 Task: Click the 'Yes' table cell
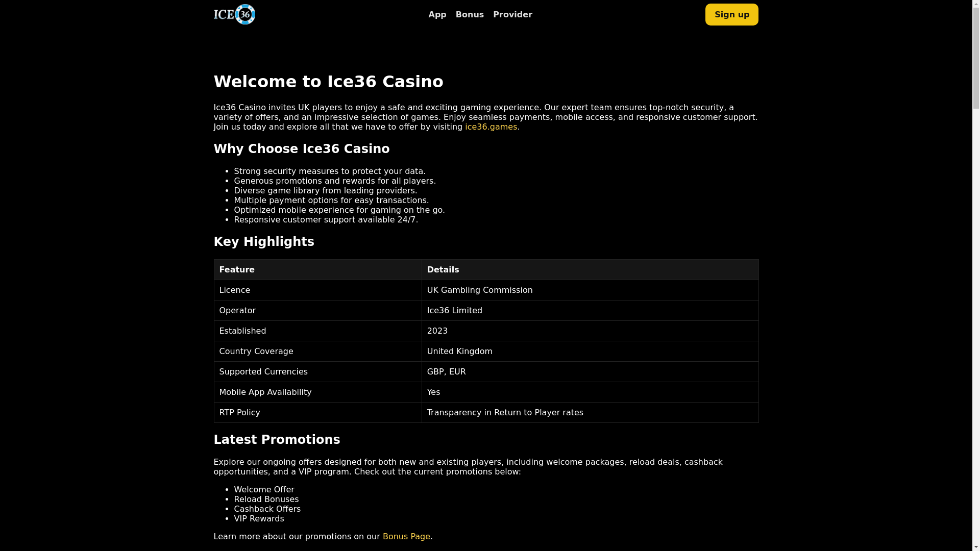(x=590, y=392)
